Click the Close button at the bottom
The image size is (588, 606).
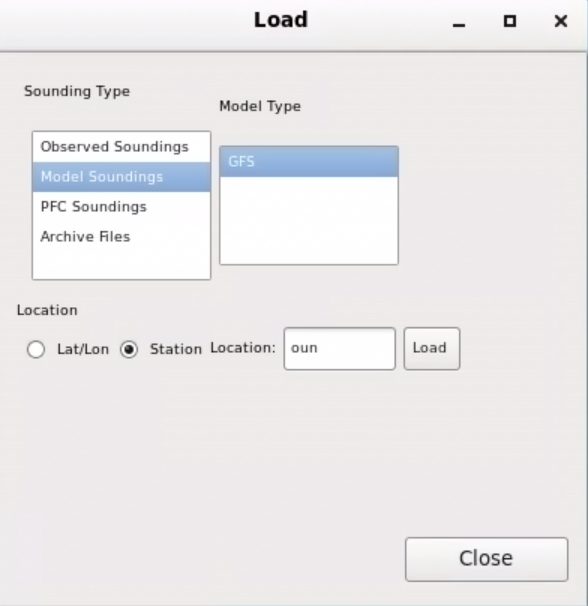click(486, 559)
